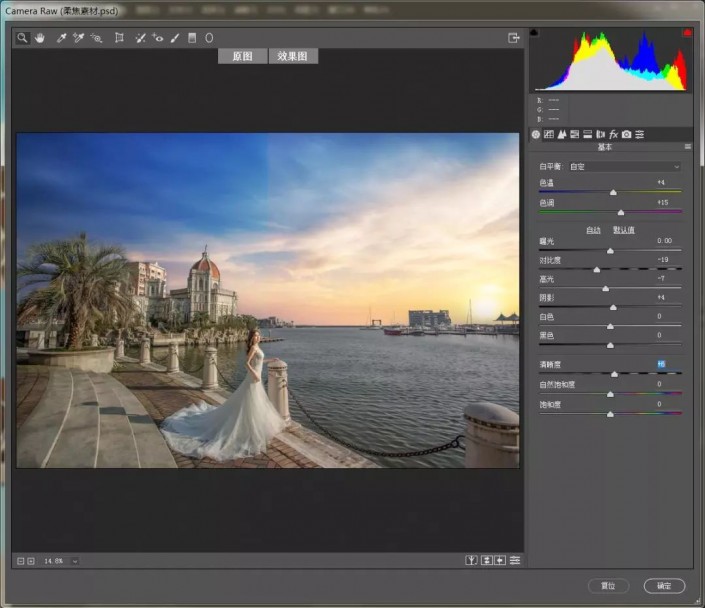
Task: Open the Tone Curve panel tab
Action: point(549,134)
